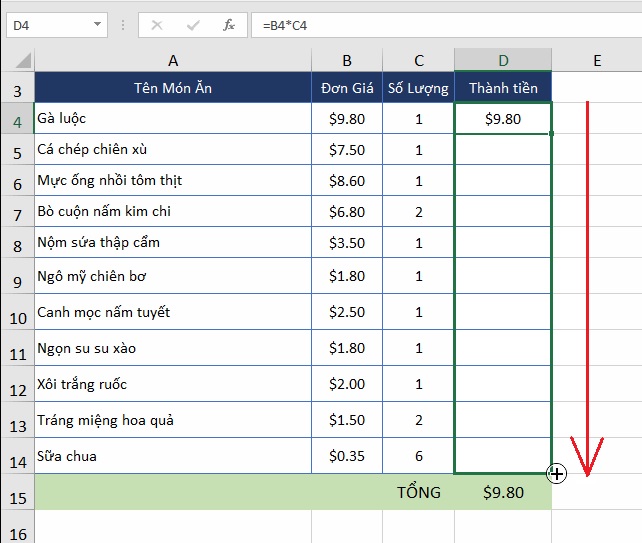Click the $8.60 price cell

coord(347,180)
